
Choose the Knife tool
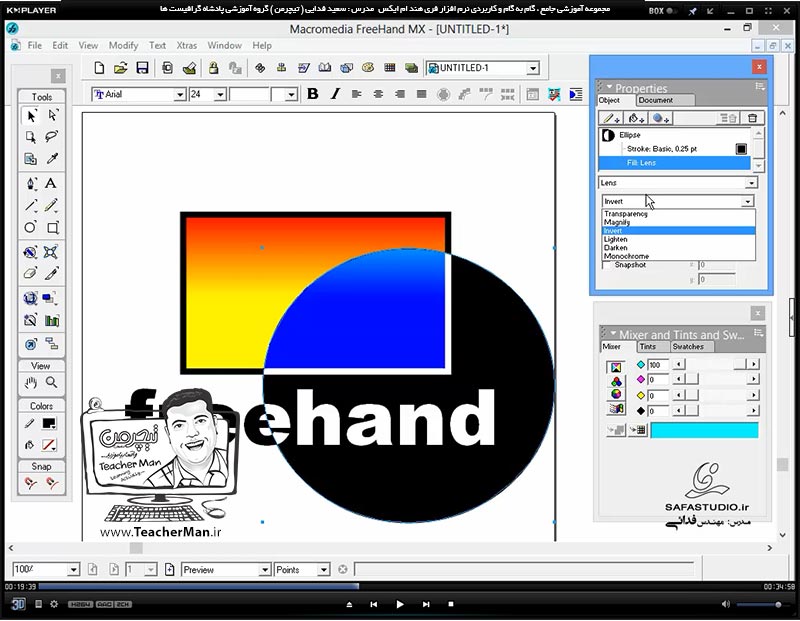pos(51,274)
